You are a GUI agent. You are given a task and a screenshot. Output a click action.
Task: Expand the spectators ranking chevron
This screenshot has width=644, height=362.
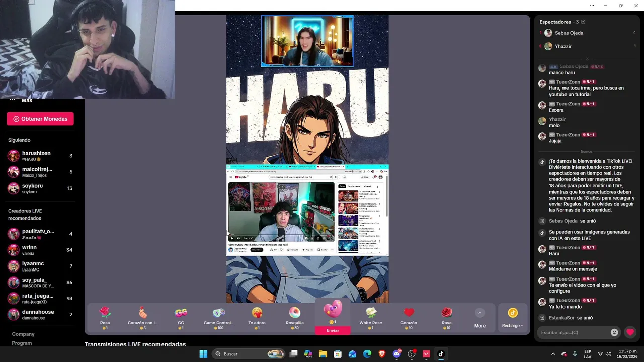(x=587, y=59)
